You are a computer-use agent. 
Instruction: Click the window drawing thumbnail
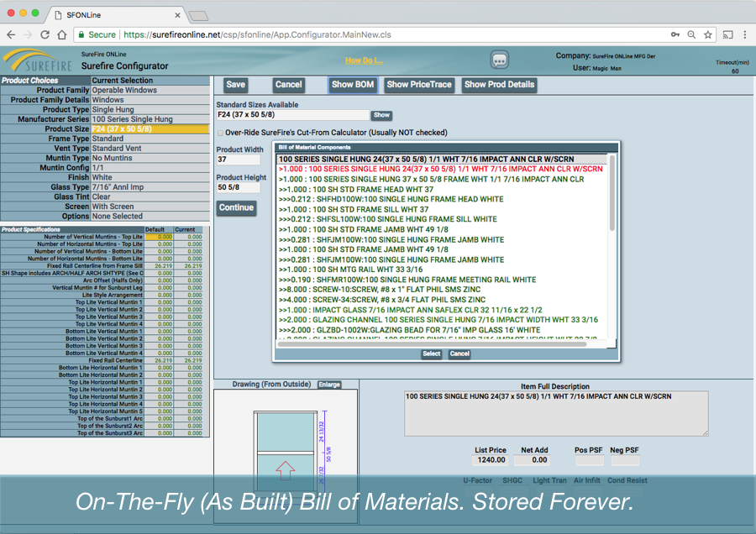click(x=286, y=455)
